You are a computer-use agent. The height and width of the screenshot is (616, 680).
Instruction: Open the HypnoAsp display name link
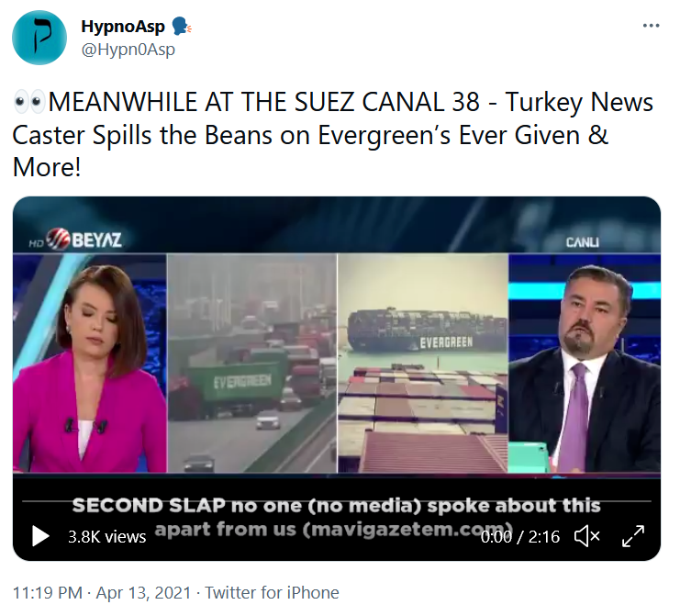[x=123, y=27]
